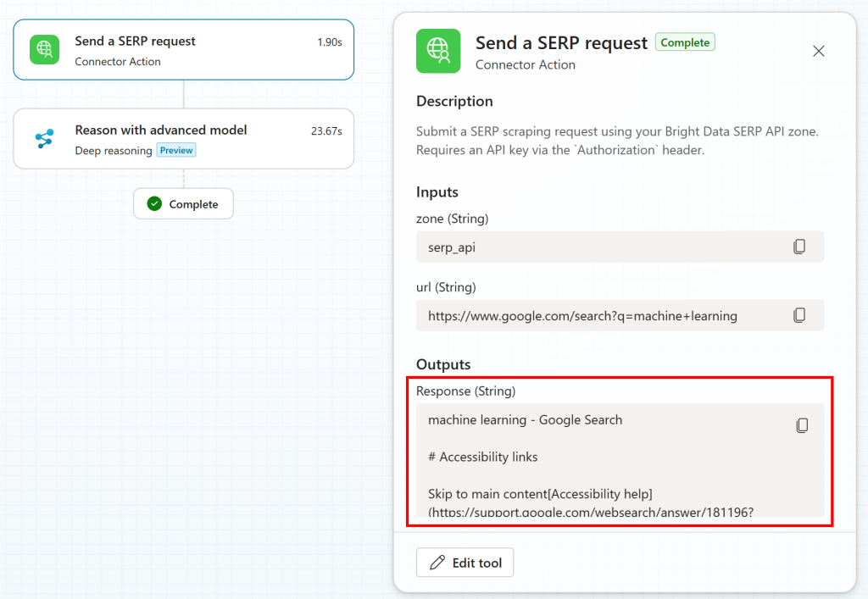Click the 1.90s duration on SERP node
Viewport: 868px width, 599px height.
click(330, 42)
